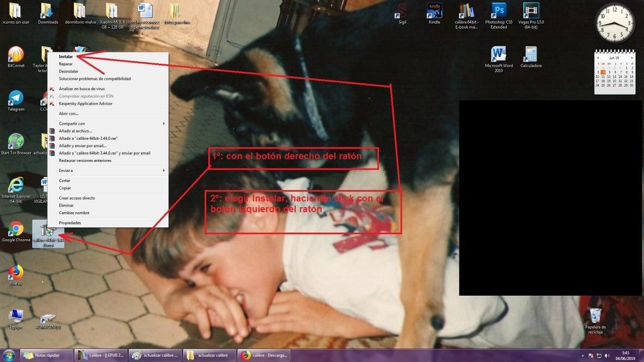This screenshot has height=362, width=644.
Task: Choose Reparar from the context menu
Action: (x=108, y=64)
